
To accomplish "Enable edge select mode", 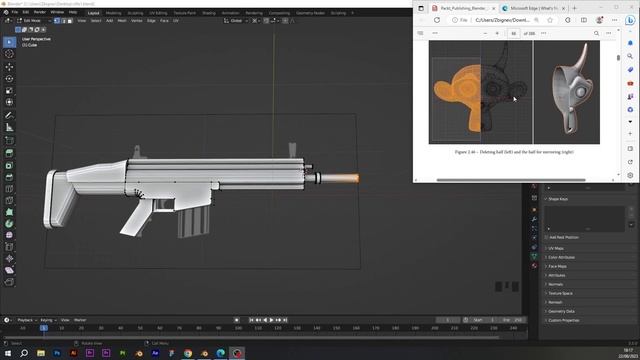I will click(x=64, y=20).
